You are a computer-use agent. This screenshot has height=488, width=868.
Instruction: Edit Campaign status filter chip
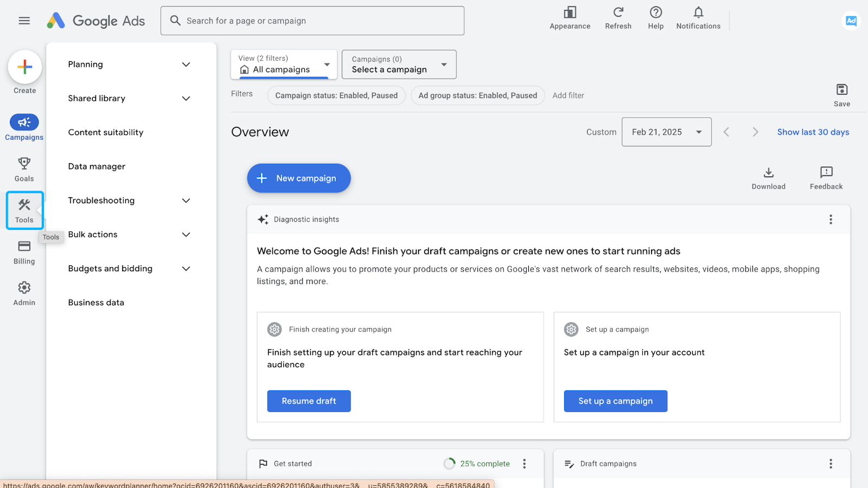336,95
